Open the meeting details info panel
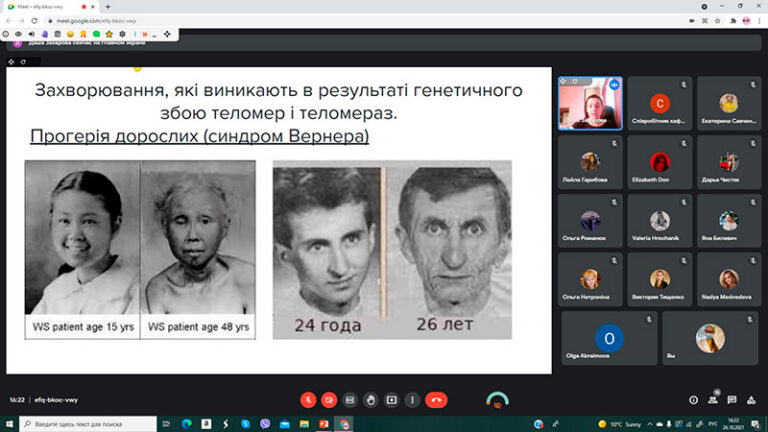Screen dimensions: 768x432 [694, 400]
